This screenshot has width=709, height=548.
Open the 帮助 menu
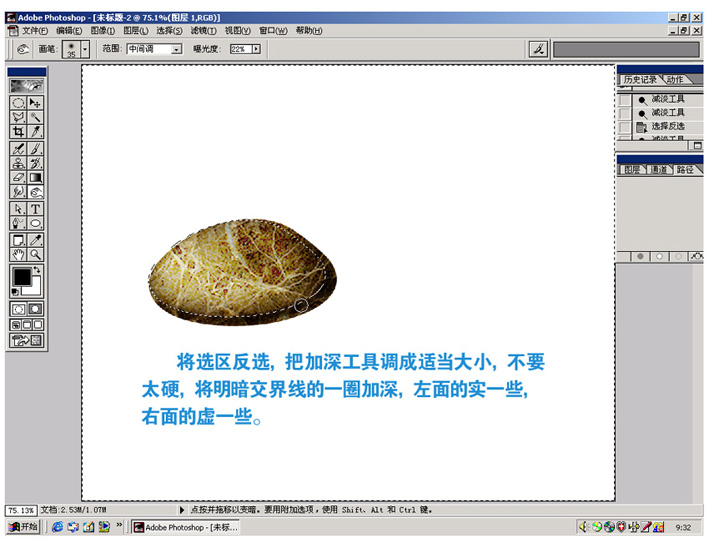pos(309,30)
